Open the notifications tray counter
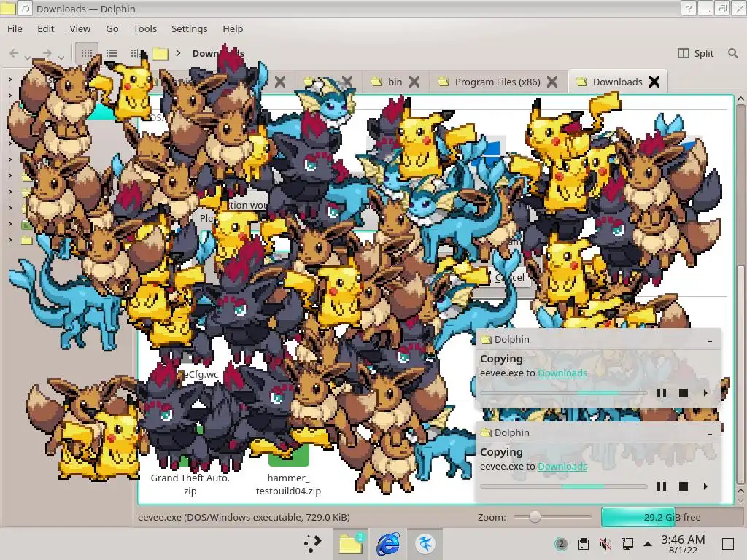The height and width of the screenshot is (560, 747). (561, 544)
